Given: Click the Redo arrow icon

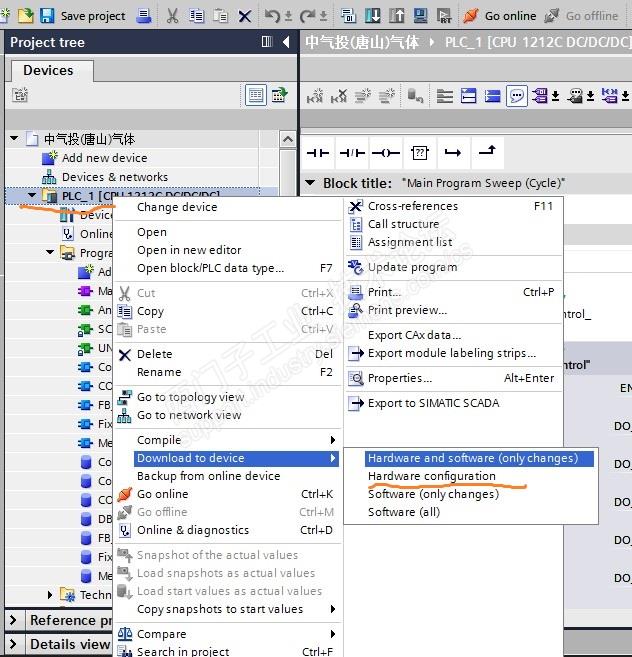Looking at the screenshot, I should click(x=308, y=16).
